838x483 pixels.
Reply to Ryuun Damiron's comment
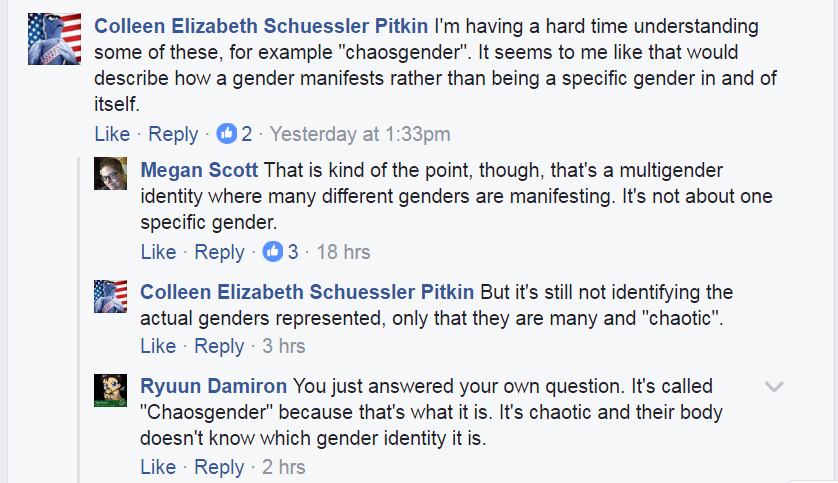click(x=220, y=467)
